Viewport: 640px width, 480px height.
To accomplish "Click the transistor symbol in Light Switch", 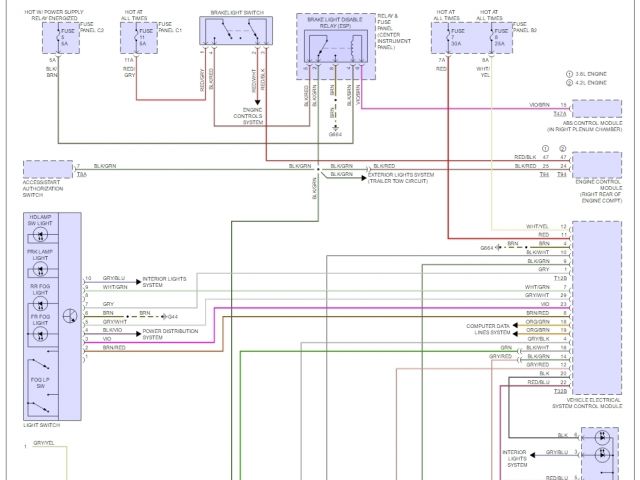I will pos(70,316).
